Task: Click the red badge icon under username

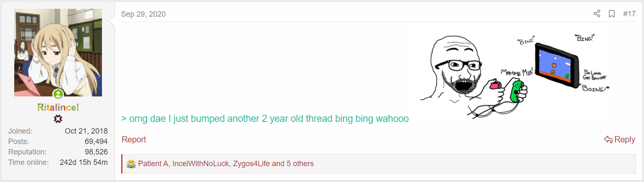Action: point(58,119)
